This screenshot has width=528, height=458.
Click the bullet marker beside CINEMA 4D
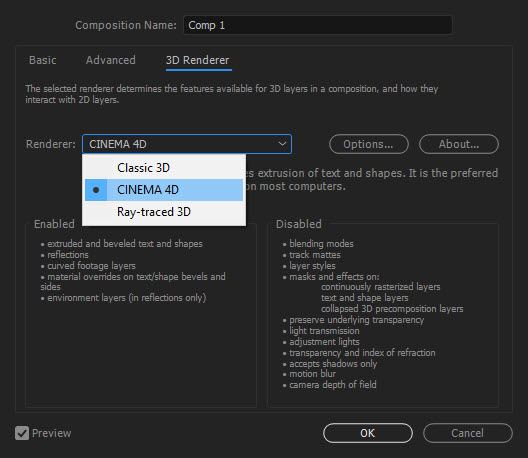point(96,190)
